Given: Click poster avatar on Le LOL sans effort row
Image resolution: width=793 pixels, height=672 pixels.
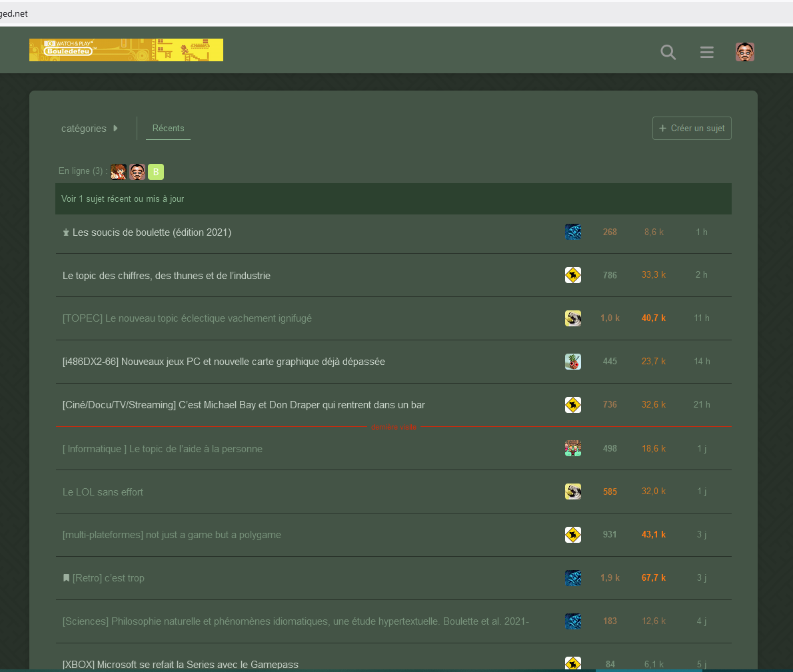Looking at the screenshot, I should tap(572, 492).
